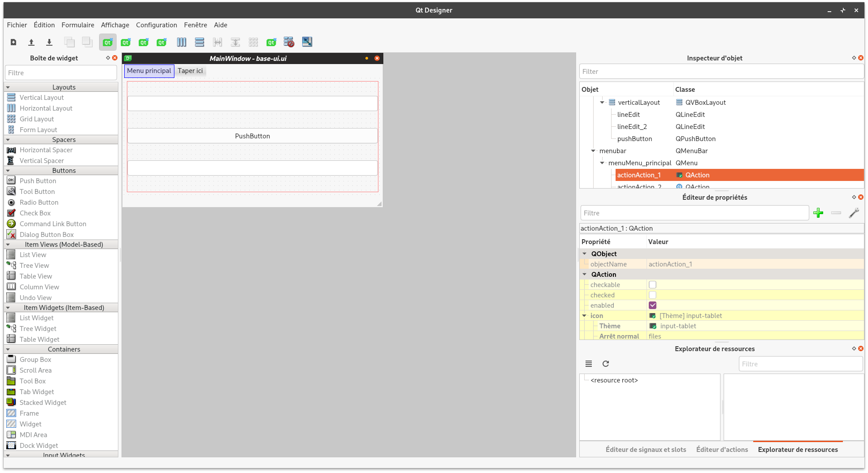Screen dimensions: 868x473
Task: Enable the checkable property of actionAction_1
Action: point(652,284)
